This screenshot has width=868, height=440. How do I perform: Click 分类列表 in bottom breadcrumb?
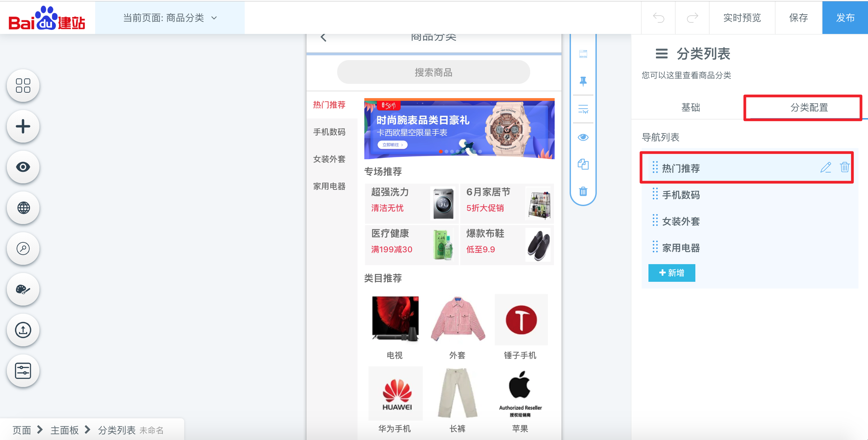(x=117, y=430)
